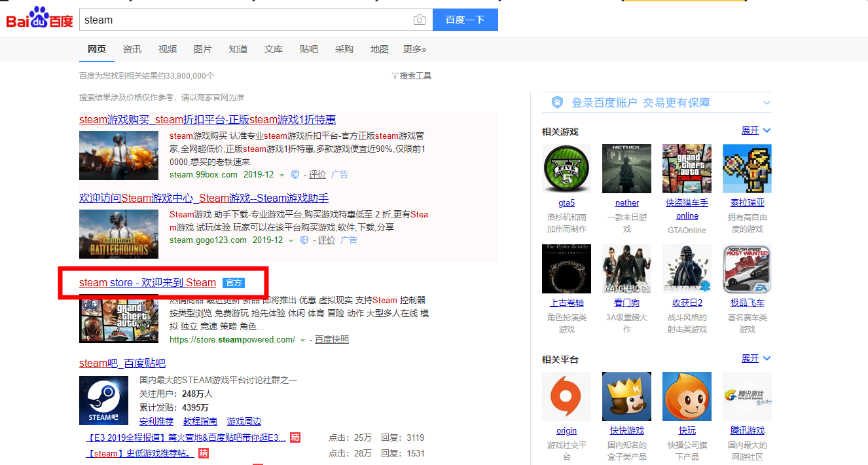This screenshot has height=465, width=868.
Task: Click the Terraria pixel character icon
Action: click(x=747, y=168)
